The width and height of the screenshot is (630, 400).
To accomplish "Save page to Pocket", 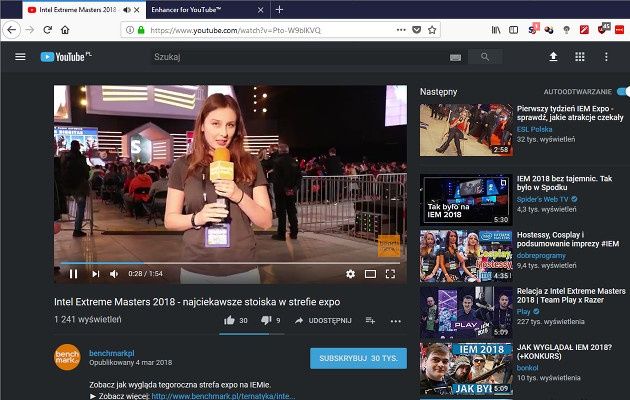I will click(417, 30).
